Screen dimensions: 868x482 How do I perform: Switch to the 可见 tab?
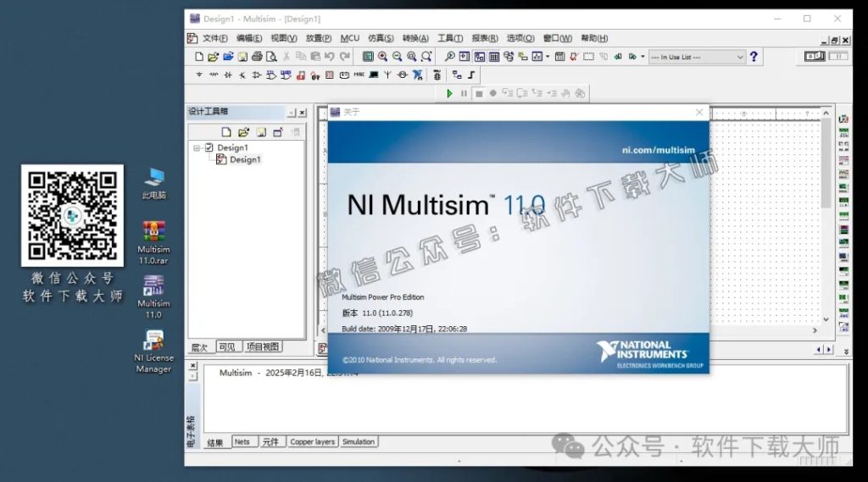tap(227, 347)
